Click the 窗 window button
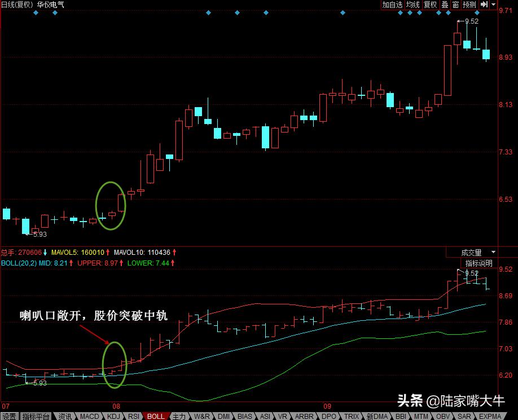Screen dimensions: 518x420 [x=455, y=5]
